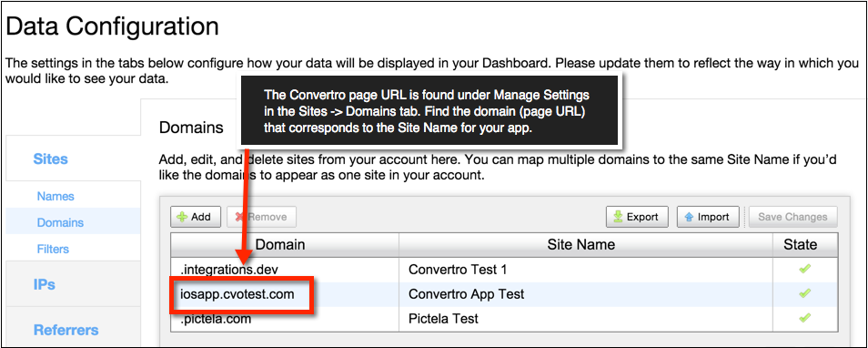
Task: Open the IPs section in sidebar
Action: click(73, 284)
